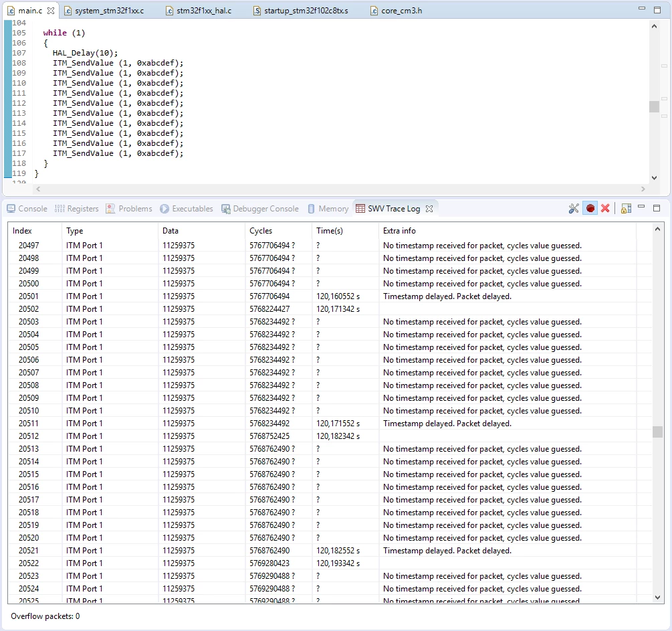Select startup_stm32f102c8tx.s tab
The image size is (672, 631).
[301, 11]
